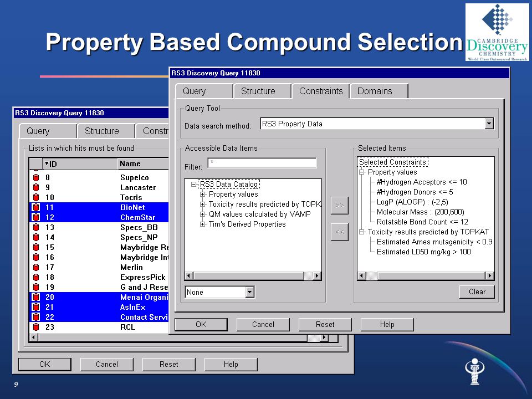Click the Name column header in the list
Image resolution: width=532 pixels, height=399 pixels.
click(x=143, y=164)
